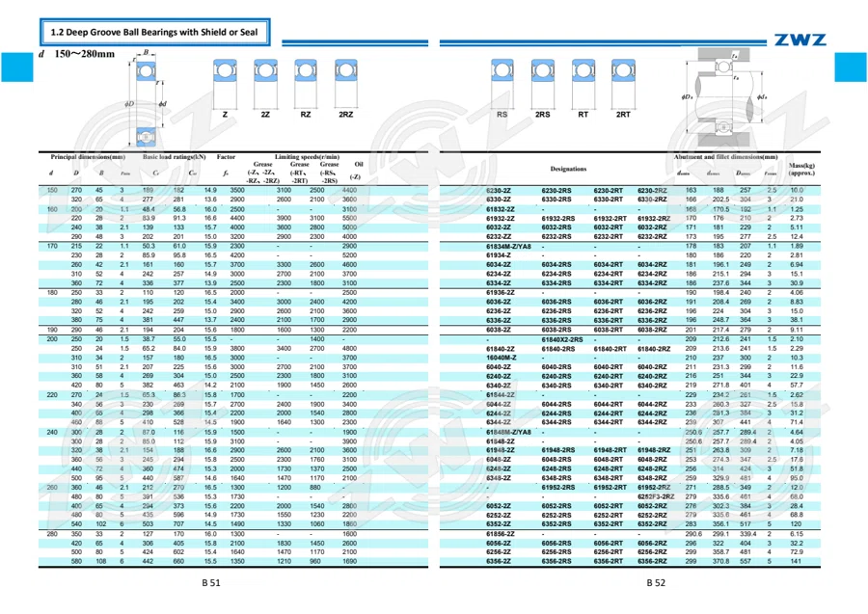The image size is (868, 614).
Task: Click the abutment and fillet mounting diagram
Action: click(724, 97)
